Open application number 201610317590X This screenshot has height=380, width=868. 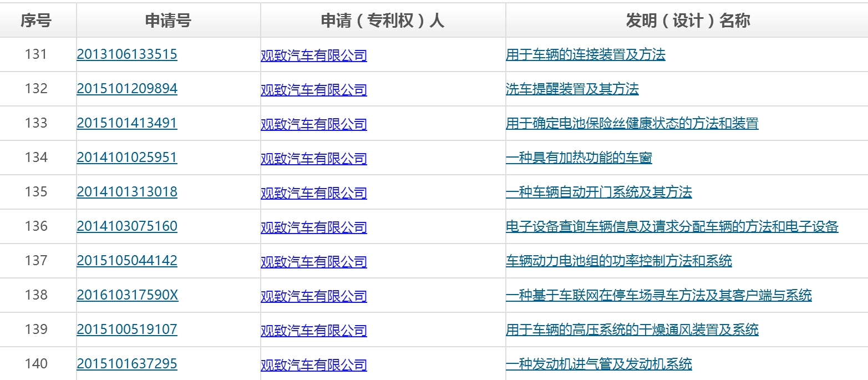click(128, 295)
